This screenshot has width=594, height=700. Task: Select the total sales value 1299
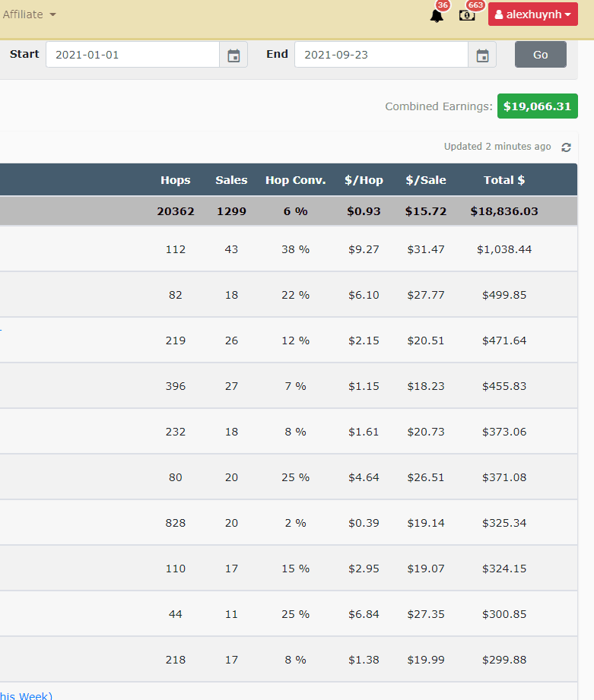(x=231, y=211)
